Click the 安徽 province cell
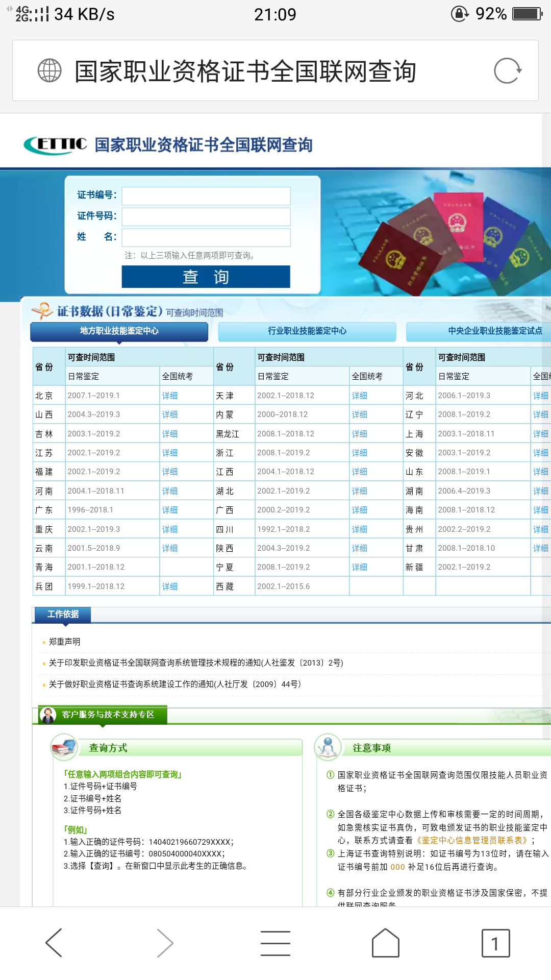This screenshot has height=980, width=551. (419, 453)
